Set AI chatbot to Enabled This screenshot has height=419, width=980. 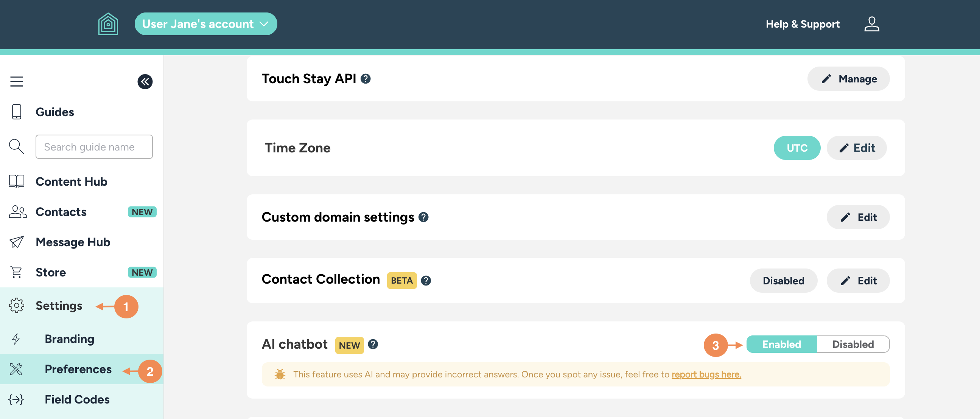pyautogui.click(x=781, y=344)
